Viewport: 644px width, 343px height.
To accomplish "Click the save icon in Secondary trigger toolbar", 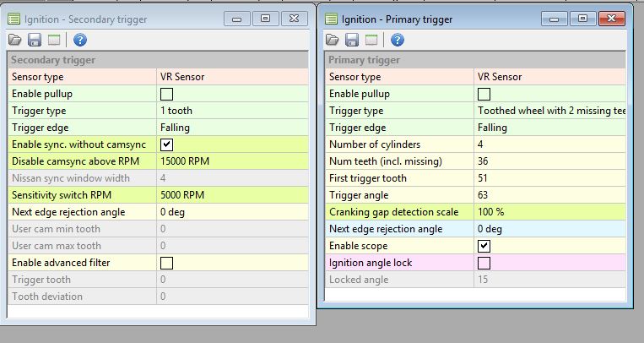I will pos(35,40).
